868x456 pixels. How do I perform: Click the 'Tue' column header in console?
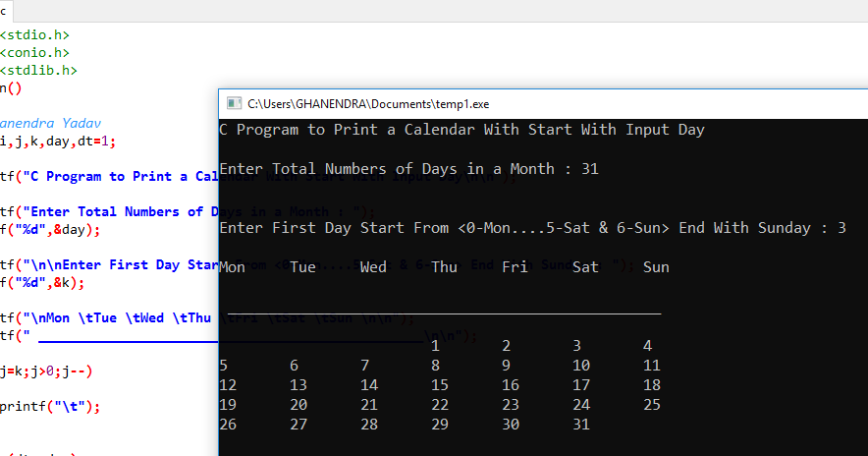pyautogui.click(x=302, y=267)
